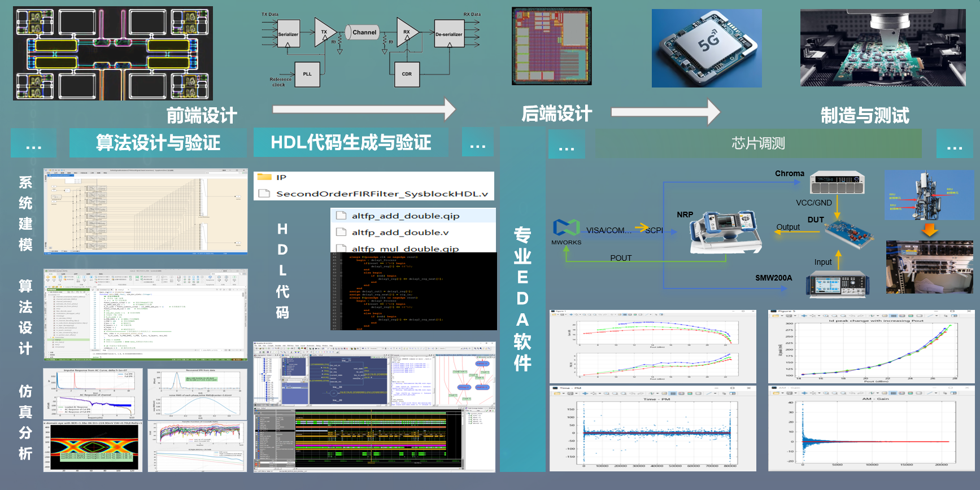Click the MWORKS logo icon
This screenshot has width=980, height=490.
click(566, 228)
